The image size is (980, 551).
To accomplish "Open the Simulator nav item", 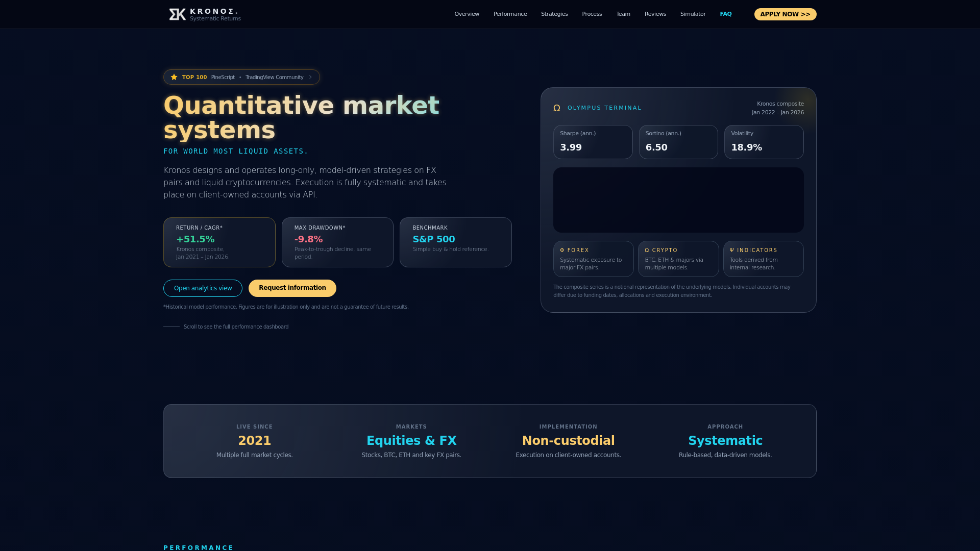I will 693,14.
